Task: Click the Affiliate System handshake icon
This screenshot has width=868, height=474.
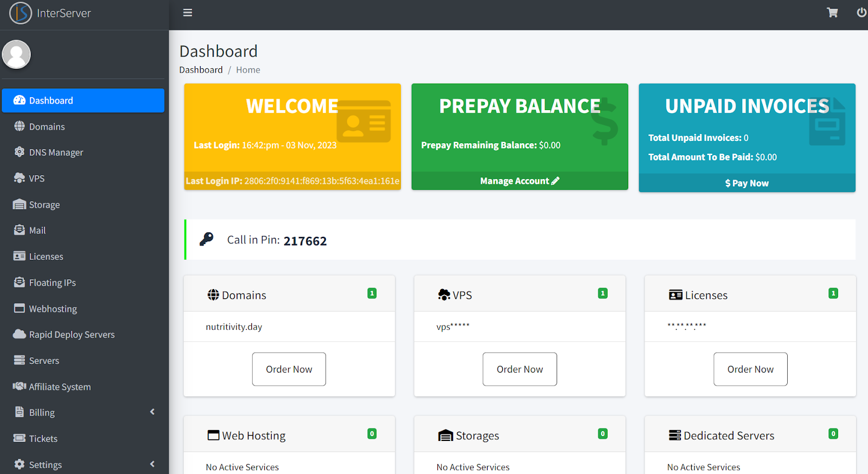Action: coord(20,386)
